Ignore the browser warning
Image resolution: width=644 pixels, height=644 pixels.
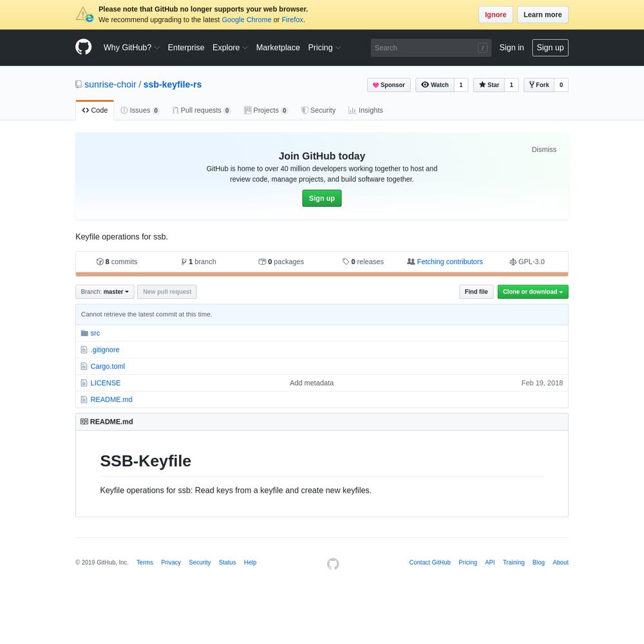[x=496, y=15]
